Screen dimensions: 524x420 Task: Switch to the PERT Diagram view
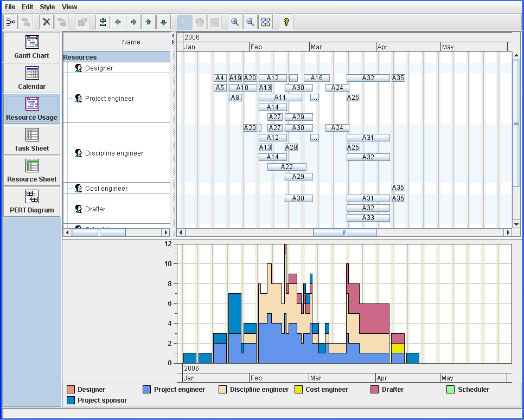pyautogui.click(x=31, y=202)
